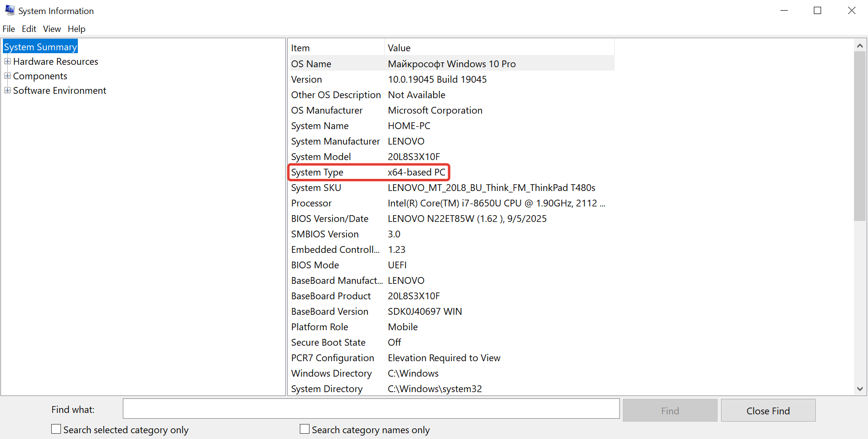
Task: Open the Edit menu
Action: coord(29,29)
